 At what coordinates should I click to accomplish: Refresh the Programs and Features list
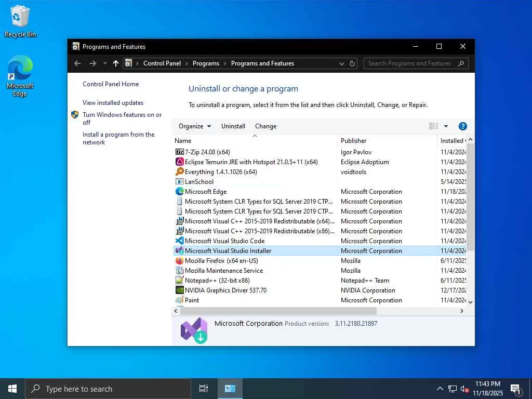coord(352,63)
